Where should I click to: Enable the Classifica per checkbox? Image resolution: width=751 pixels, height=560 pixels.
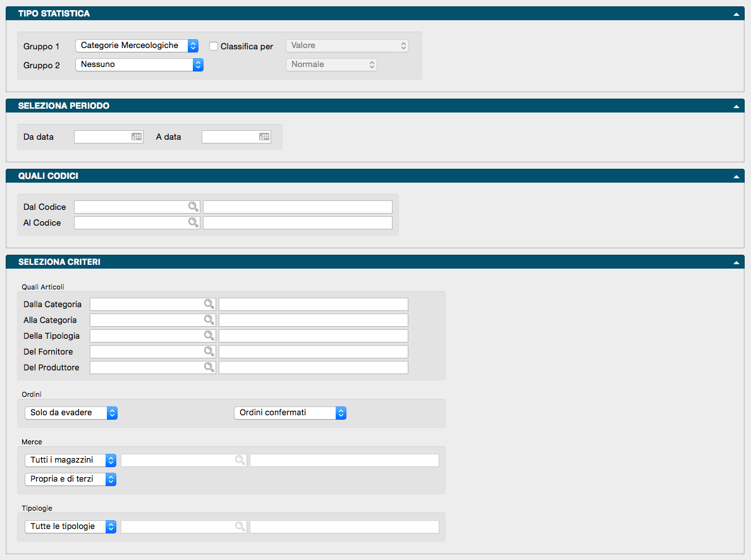point(214,46)
